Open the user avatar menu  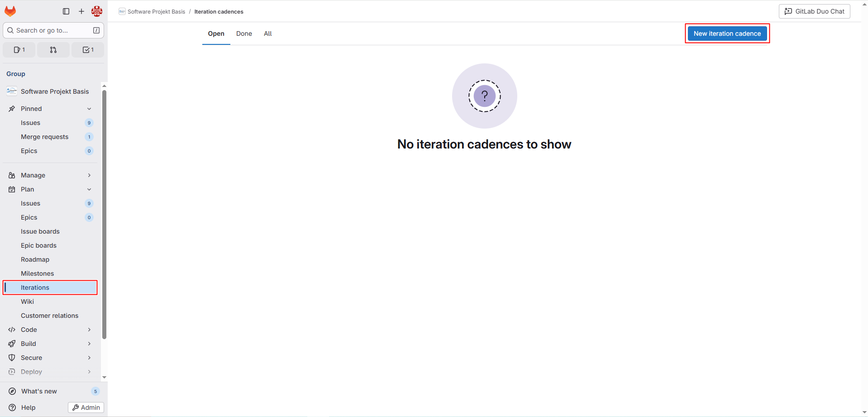coord(97,11)
